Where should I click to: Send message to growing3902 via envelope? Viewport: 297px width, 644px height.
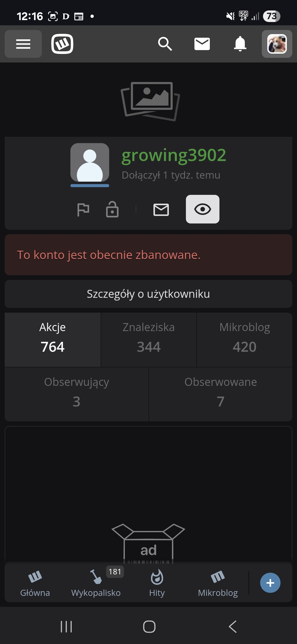tap(161, 210)
